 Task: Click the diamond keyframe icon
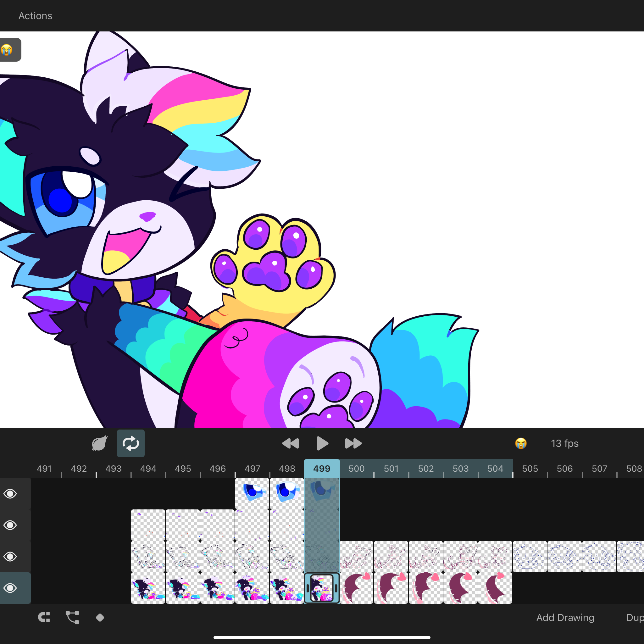pos(100,618)
